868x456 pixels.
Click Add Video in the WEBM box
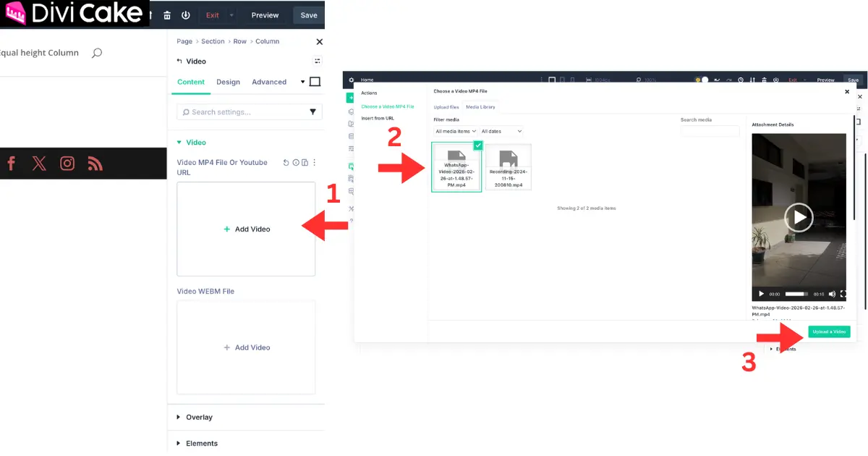click(247, 347)
